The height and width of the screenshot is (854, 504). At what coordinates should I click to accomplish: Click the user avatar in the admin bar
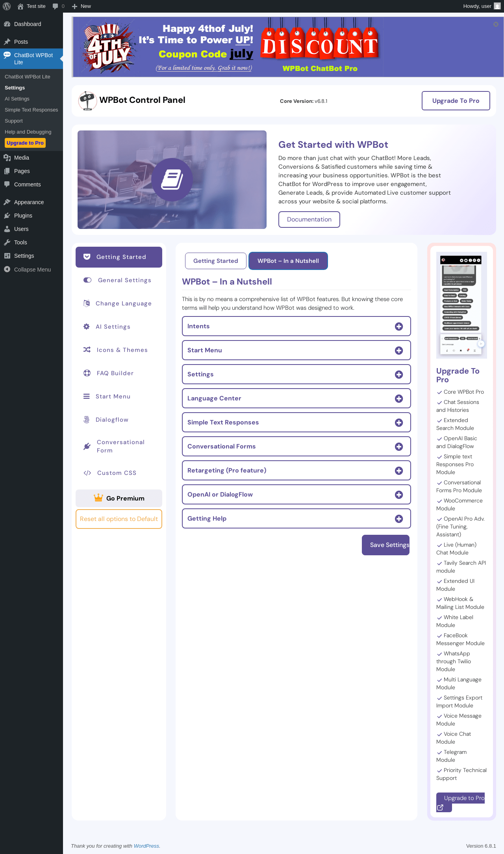point(497,6)
